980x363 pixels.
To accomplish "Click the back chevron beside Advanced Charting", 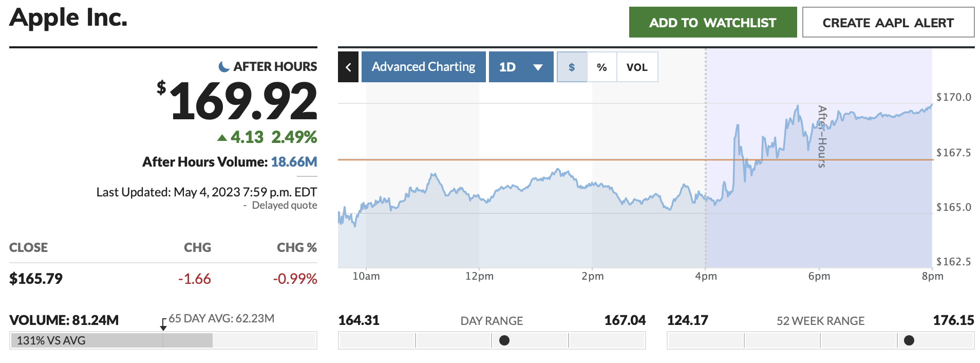I will click(x=348, y=67).
